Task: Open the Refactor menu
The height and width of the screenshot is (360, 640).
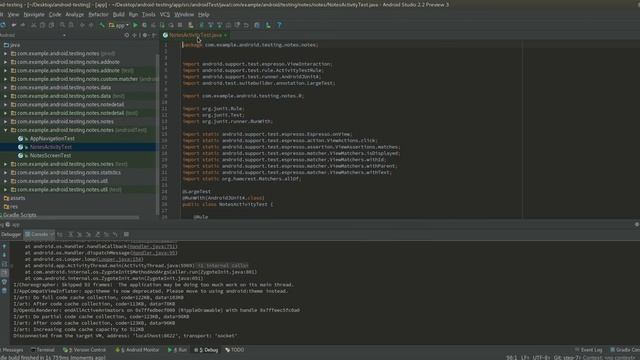Action: (x=98, y=15)
